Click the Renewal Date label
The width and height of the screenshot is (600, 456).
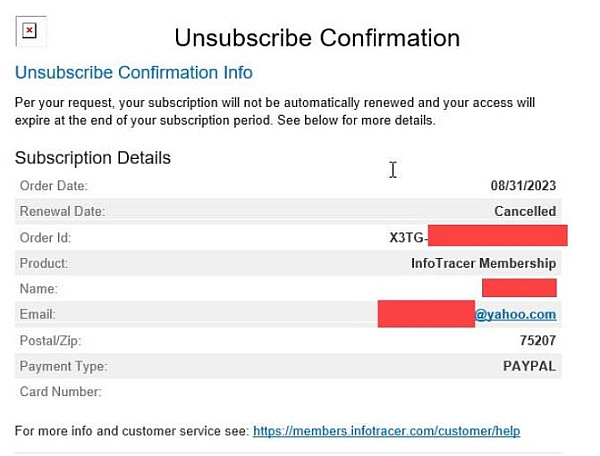tap(62, 211)
